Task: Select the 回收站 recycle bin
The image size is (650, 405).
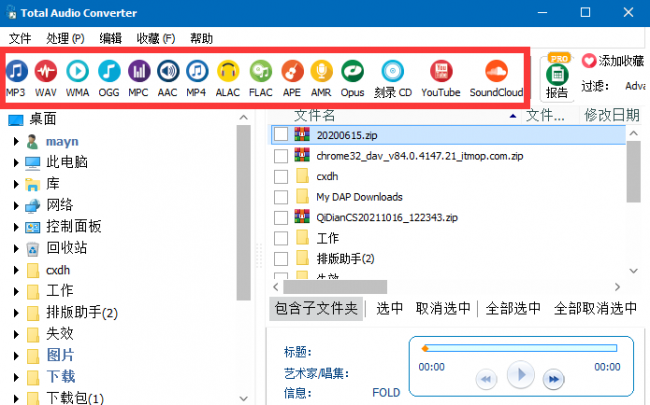Action: click(x=67, y=248)
